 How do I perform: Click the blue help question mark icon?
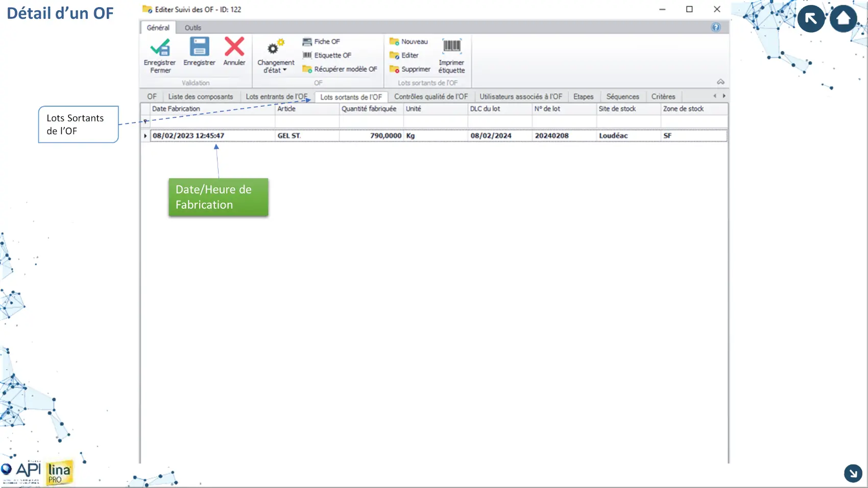tap(716, 28)
